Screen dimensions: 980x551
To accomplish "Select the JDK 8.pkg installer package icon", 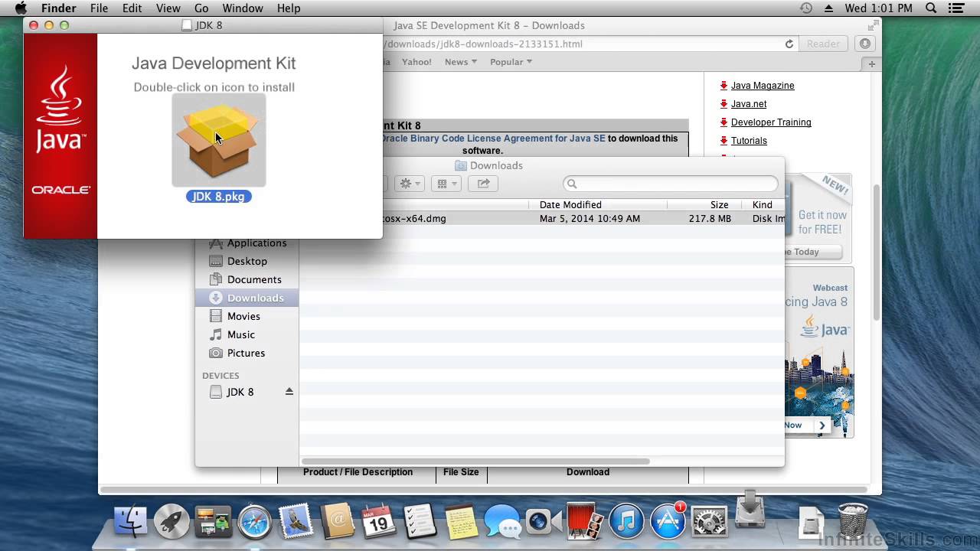I will coord(219,141).
